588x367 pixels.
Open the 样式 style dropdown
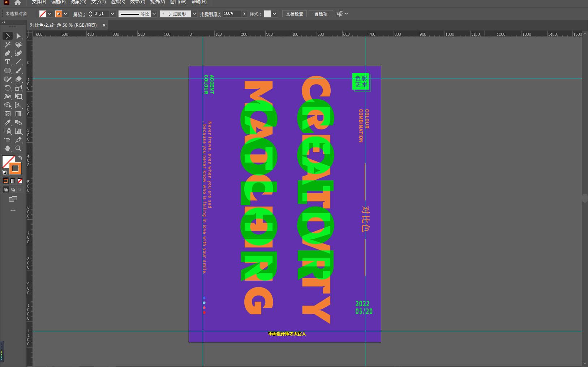(275, 14)
